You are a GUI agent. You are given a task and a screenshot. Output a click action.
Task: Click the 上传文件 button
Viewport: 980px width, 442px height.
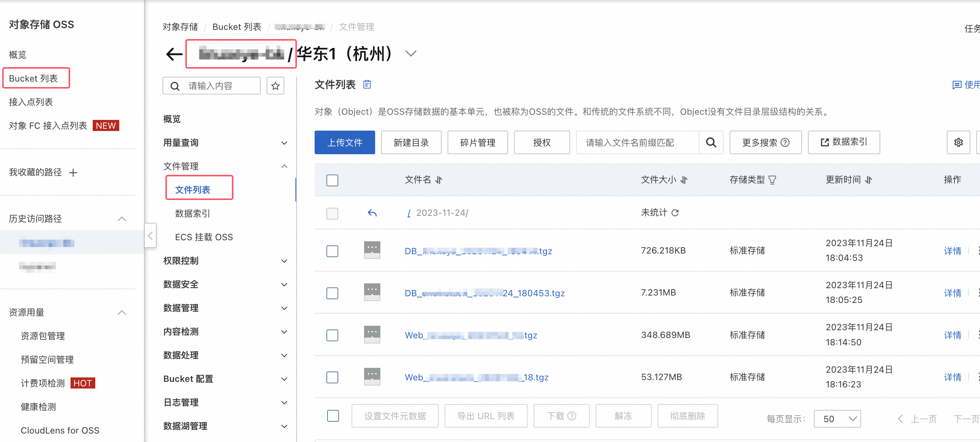[x=345, y=142]
